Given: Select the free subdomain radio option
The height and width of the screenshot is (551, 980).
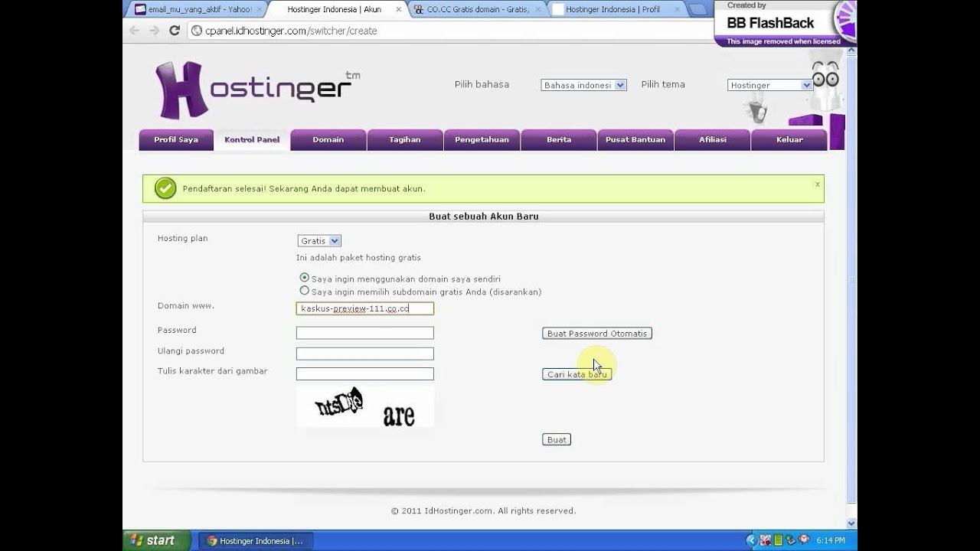Looking at the screenshot, I should click(x=305, y=291).
